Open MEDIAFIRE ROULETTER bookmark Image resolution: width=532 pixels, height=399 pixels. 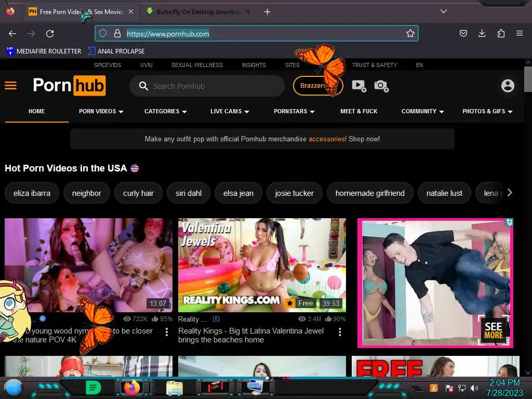44,51
